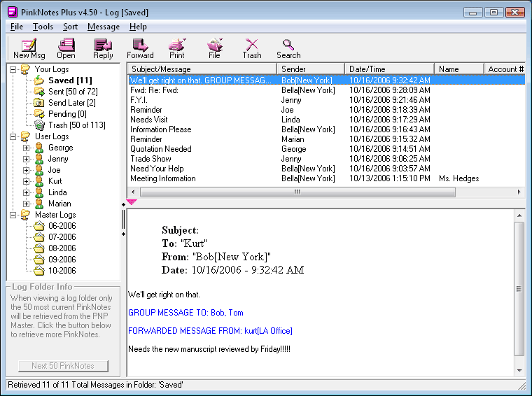
Task: Select Jenny's user log icon
Action: 39,159
